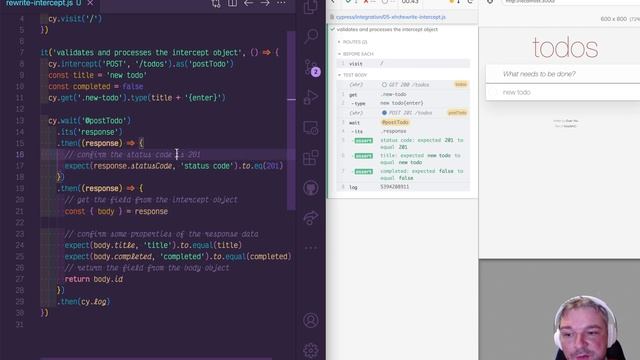Open the Extensions view
The image size is (640, 360).
pyautogui.click(x=311, y=158)
